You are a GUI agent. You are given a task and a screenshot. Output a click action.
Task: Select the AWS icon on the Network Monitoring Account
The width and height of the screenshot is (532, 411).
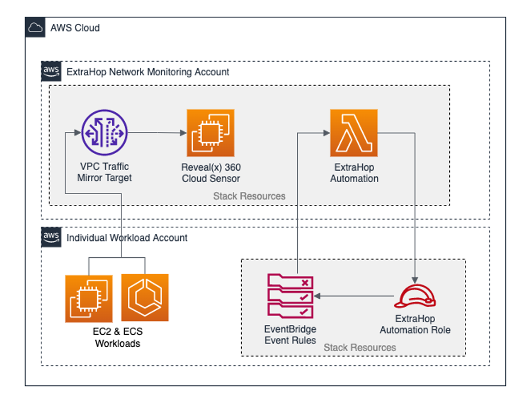[x=50, y=70]
